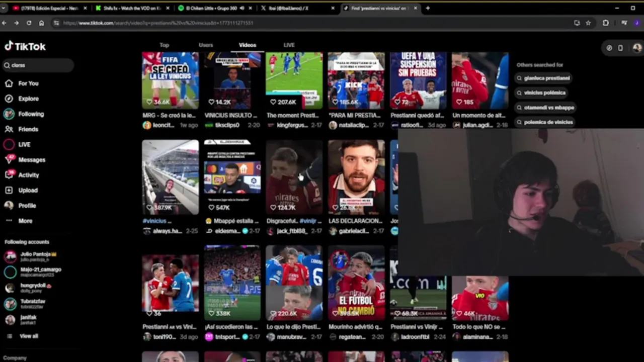
Task: Open Todo lo que NO se video with 46K likes
Action: 480,298
